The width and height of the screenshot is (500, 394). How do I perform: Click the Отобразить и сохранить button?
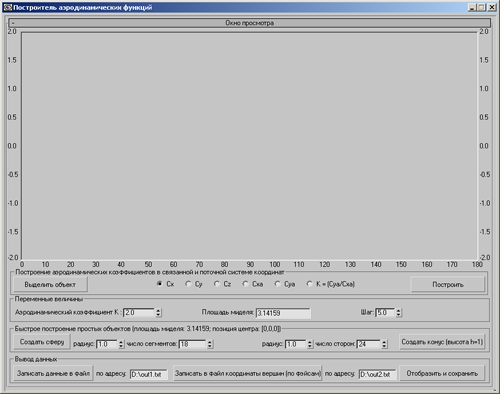(442, 373)
